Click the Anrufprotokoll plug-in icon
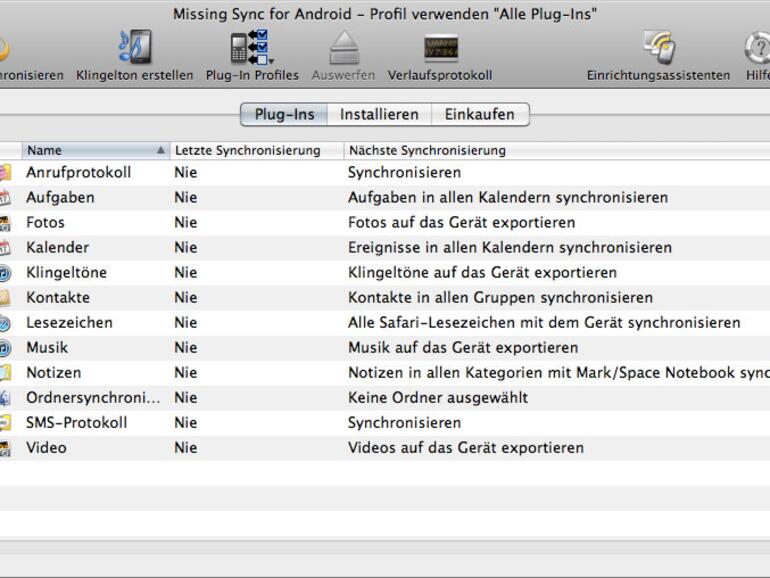770x578 pixels. pos(5,172)
